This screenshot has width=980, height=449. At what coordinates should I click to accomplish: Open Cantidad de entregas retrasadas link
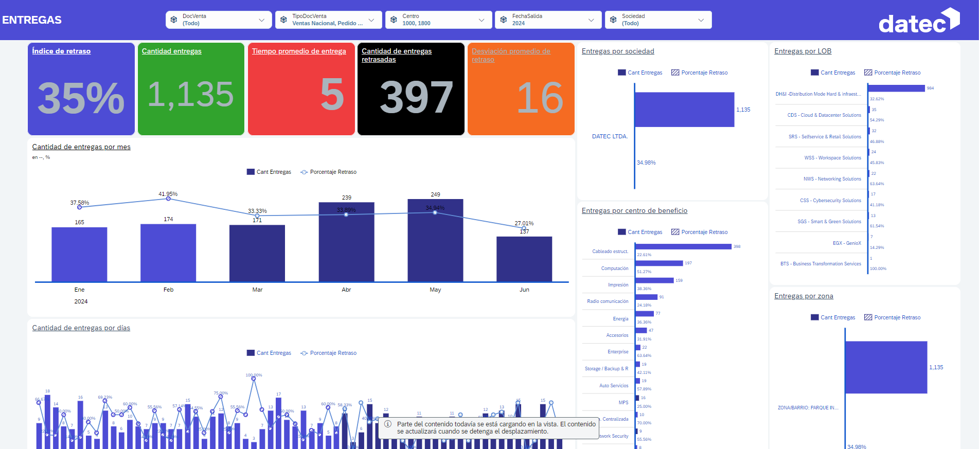click(397, 55)
